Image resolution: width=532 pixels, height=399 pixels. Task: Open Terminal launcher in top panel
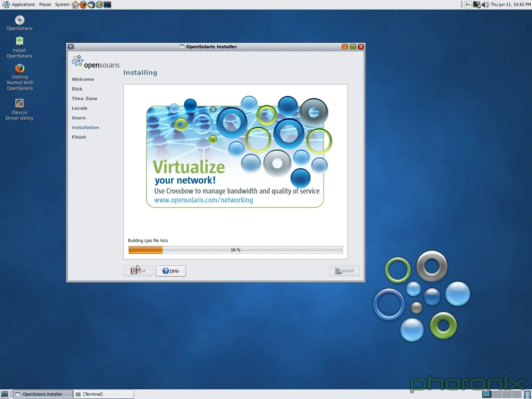(x=107, y=5)
